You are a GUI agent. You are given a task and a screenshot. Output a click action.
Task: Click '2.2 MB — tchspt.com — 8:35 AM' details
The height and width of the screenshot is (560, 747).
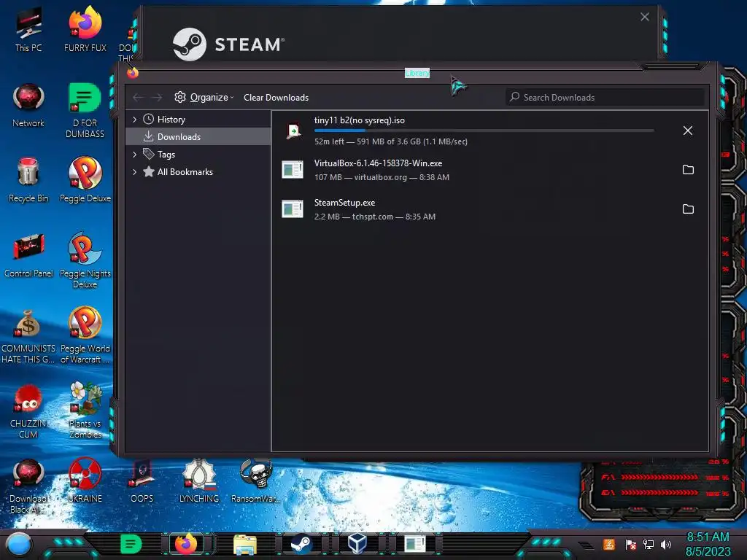click(x=375, y=217)
